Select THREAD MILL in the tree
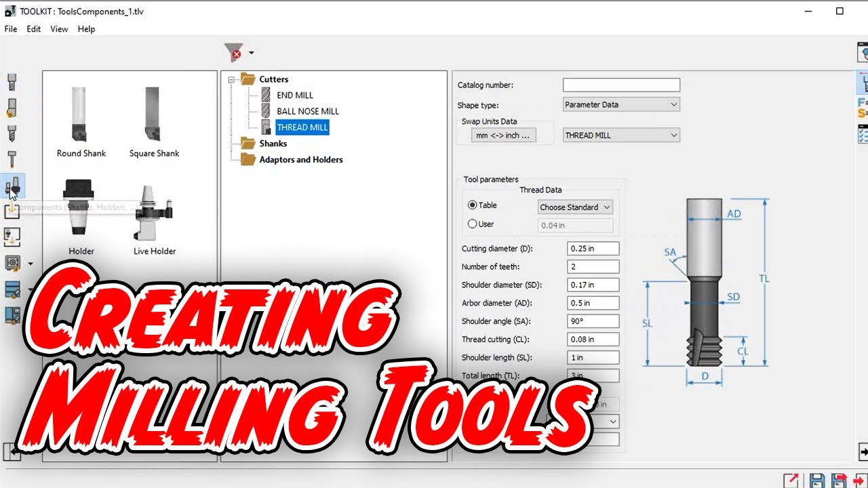 tap(302, 127)
